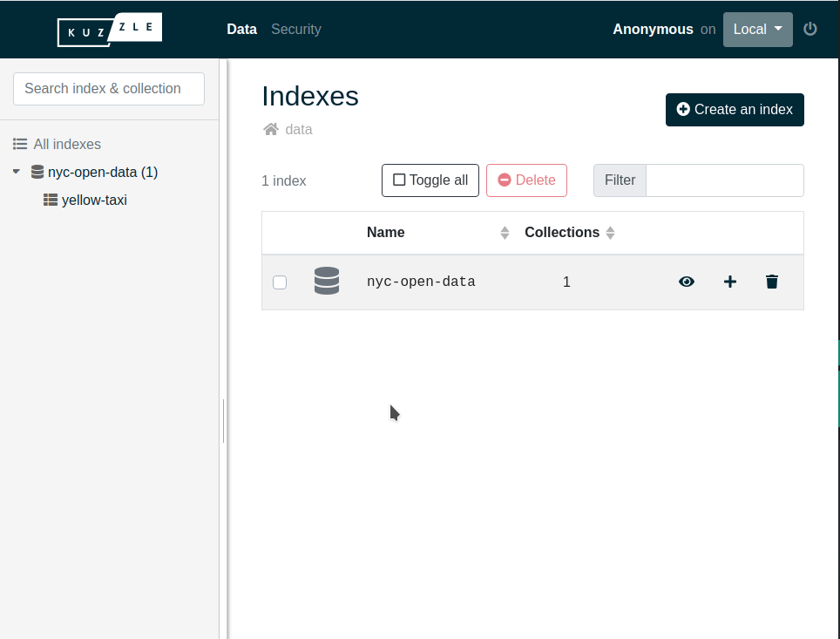Open the Local environment dropdown
The image size is (840, 639).
757,30
